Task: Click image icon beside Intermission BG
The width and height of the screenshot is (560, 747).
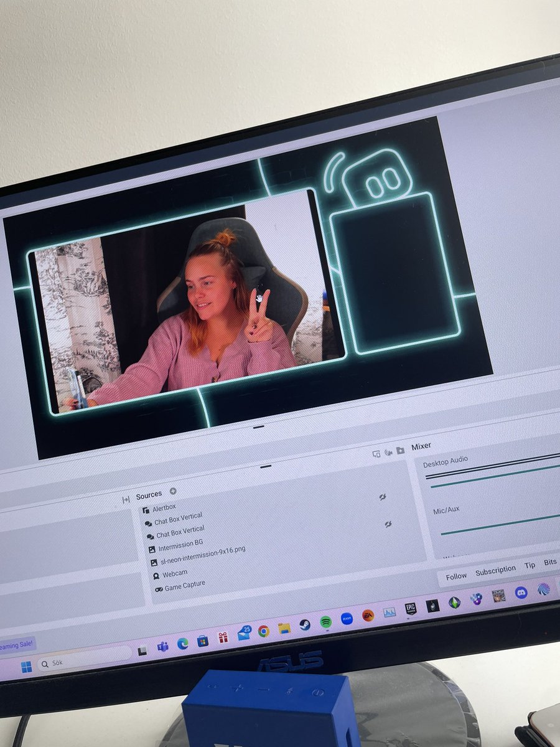Action: point(152,549)
